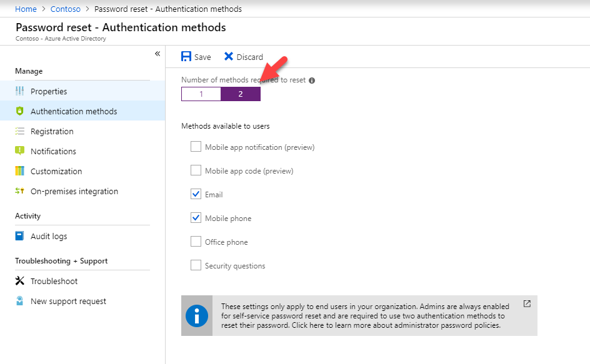The width and height of the screenshot is (590, 364).
Task: Uncheck the Email checkbox
Action: click(196, 194)
